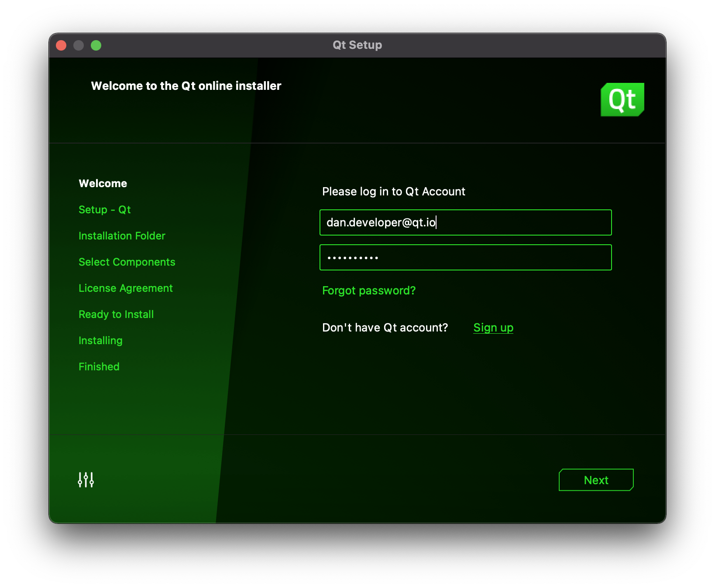Follow the Sign up link
The image size is (715, 588).
[493, 328]
